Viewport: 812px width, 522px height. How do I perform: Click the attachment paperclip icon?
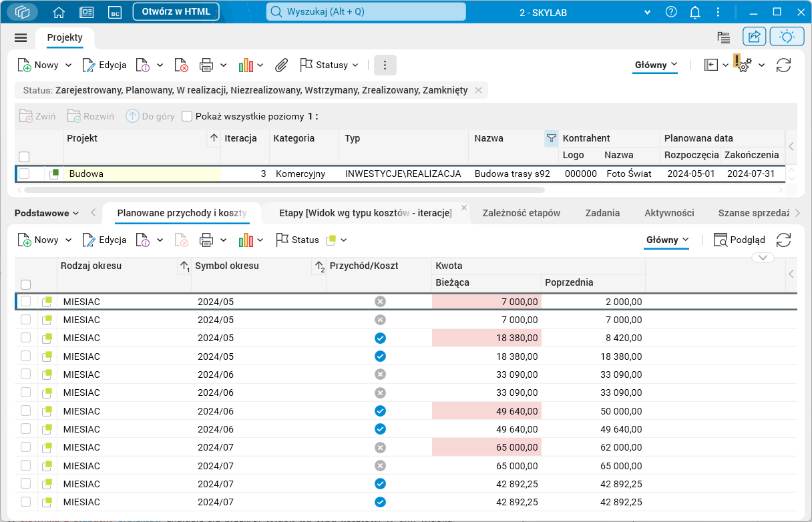point(282,65)
